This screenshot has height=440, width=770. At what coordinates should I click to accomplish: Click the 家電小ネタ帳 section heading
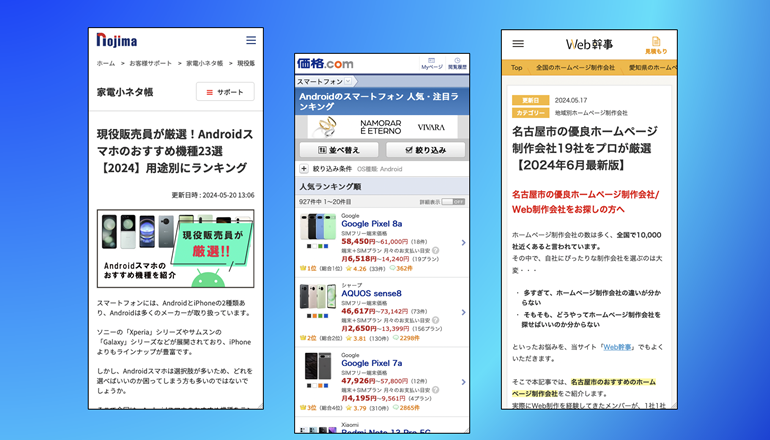point(125,92)
